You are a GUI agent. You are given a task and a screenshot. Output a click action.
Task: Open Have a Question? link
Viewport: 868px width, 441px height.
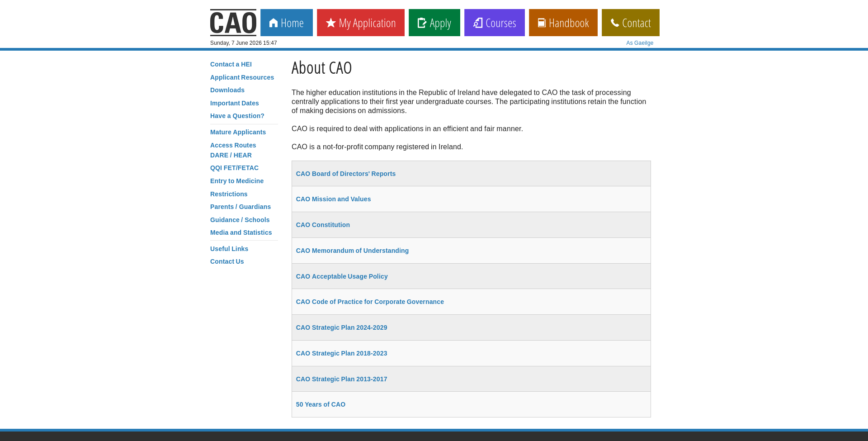(x=237, y=116)
